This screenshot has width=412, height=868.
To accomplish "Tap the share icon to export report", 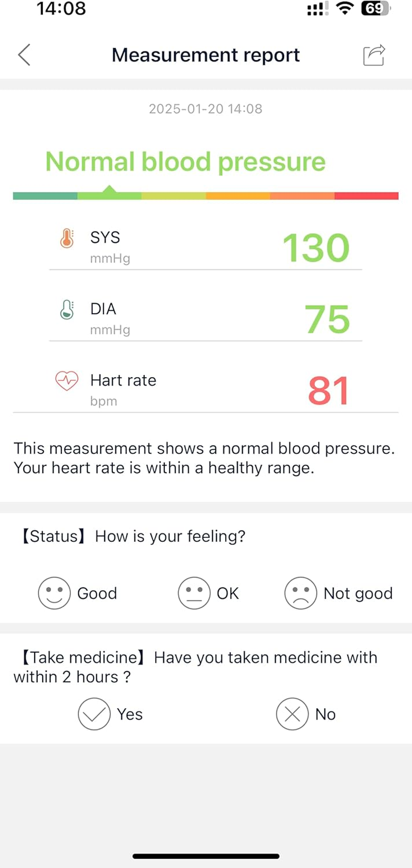I will pyautogui.click(x=374, y=55).
